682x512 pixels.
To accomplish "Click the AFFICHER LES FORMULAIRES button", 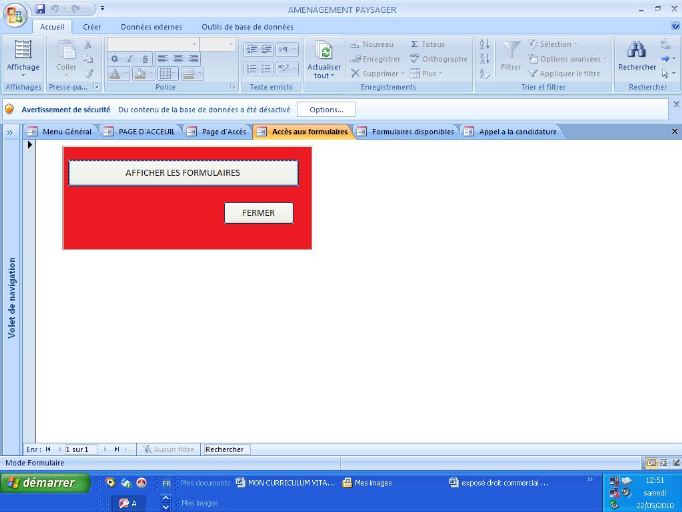I will pyautogui.click(x=183, y=173).
